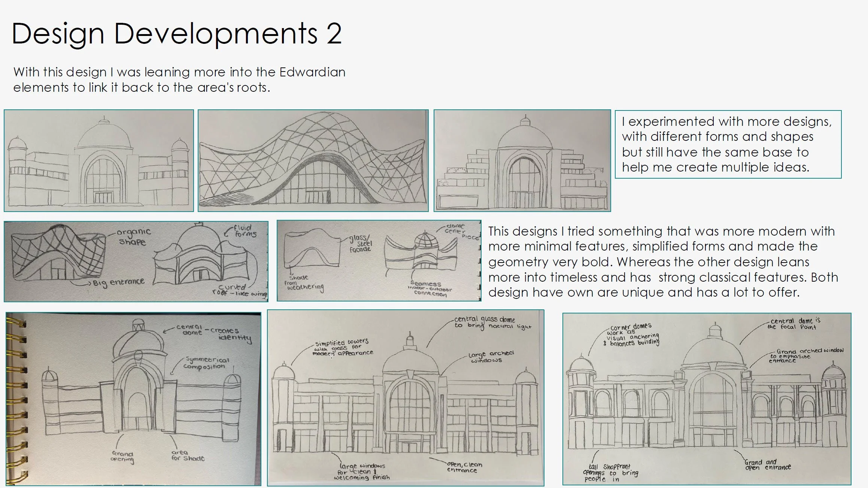The image size is (868, 488).
Task: Select the stepped terraces dome sketch
Action: (522, 161)
